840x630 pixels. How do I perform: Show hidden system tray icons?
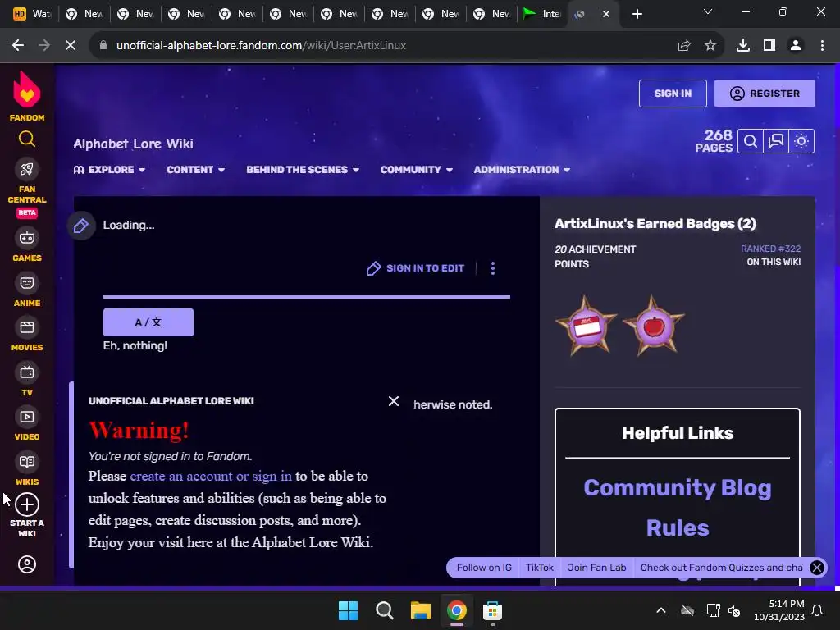tap(661, 610)
